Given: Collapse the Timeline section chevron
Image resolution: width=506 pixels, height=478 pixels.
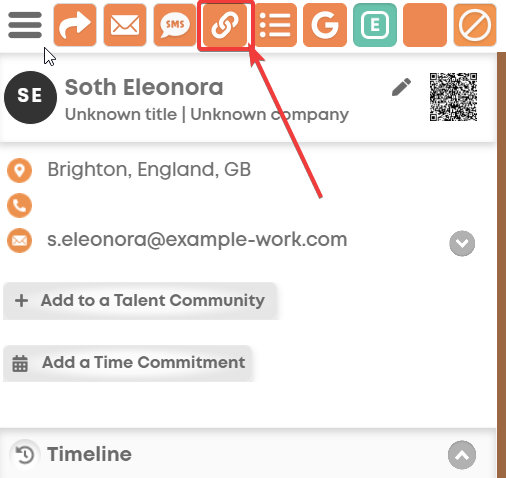Looking at the screenshot, I should (x=462, y=455).
